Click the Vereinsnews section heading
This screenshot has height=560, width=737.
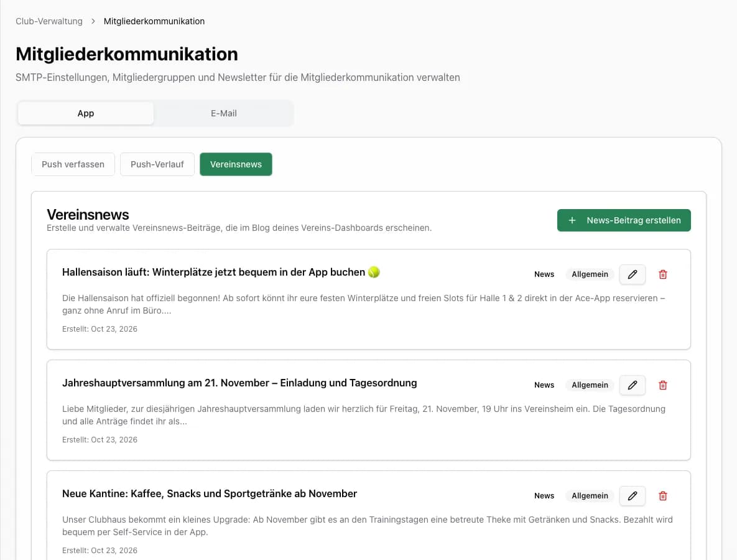click(x=88, y=215)
